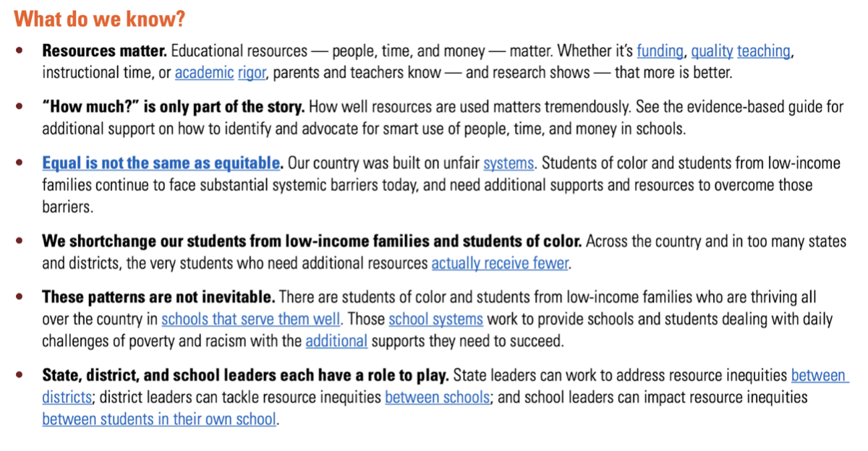The image size is (868, 451).
Task: Select bold '"How much?" is only part of the story.' text
Action: click(173, 108)
